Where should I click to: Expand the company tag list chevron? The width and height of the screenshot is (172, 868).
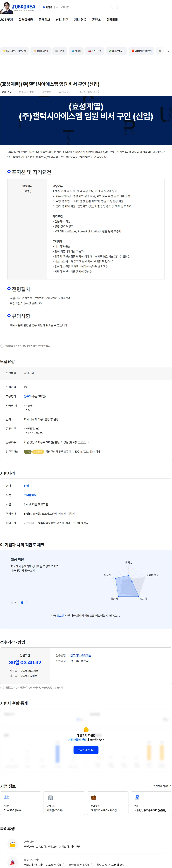(x=168, y=51)
